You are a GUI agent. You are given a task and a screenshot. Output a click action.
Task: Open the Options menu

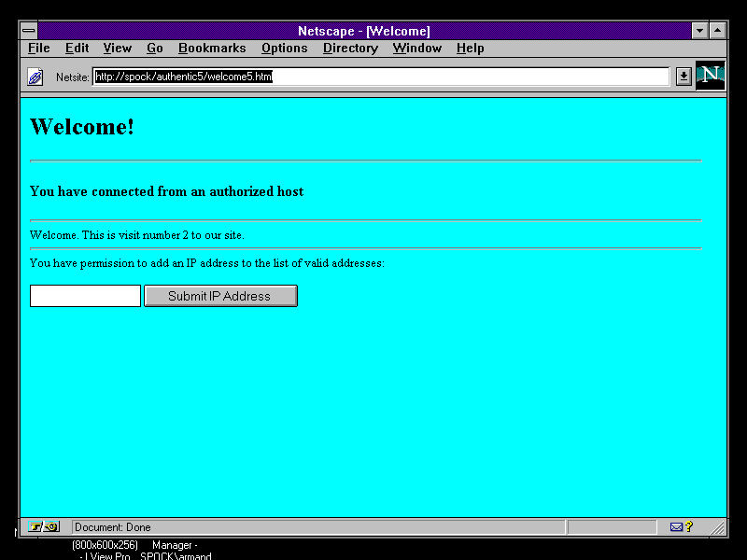click(284, 49)
